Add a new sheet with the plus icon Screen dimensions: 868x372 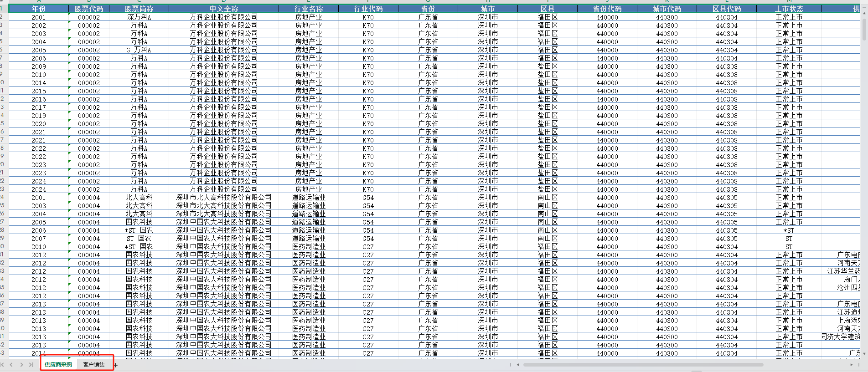116,365
